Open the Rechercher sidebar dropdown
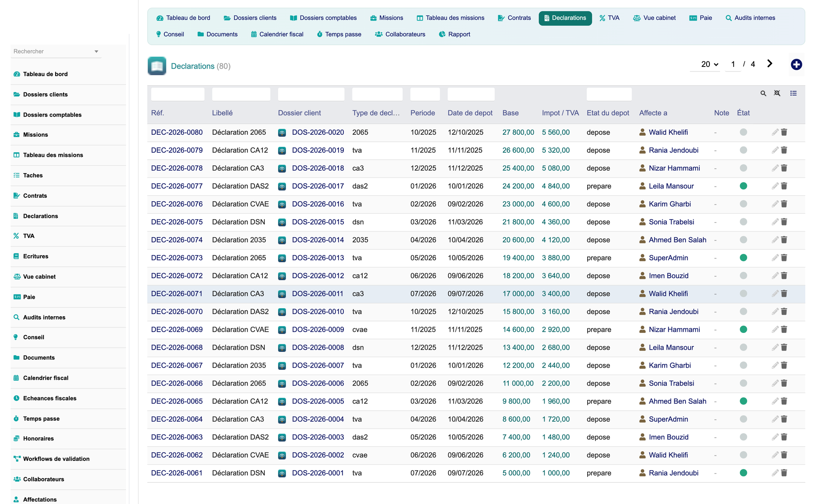This screenshot has height=504, width=814. tap(56, 51)
